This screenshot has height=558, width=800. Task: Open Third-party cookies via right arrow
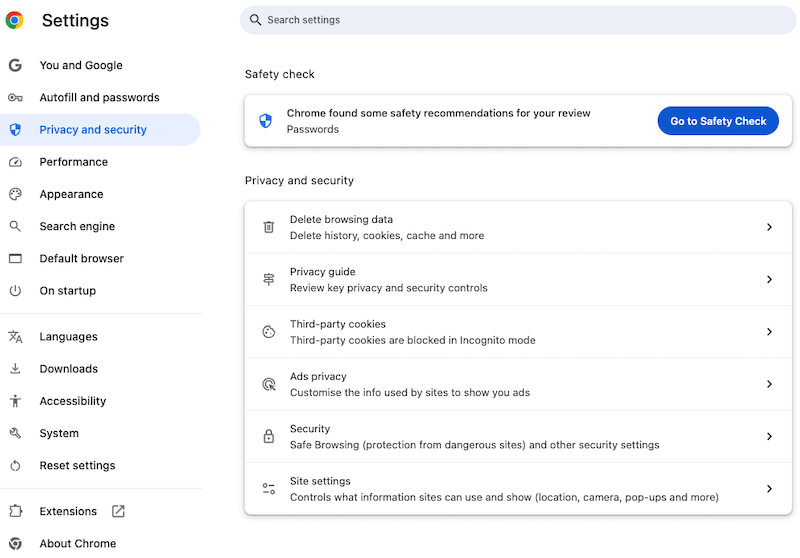pyautogui.click(x=769, y=332)
